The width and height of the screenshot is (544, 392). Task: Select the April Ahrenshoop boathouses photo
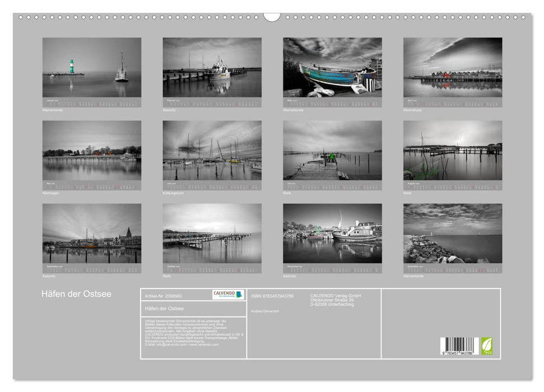(x=453, y=68)
